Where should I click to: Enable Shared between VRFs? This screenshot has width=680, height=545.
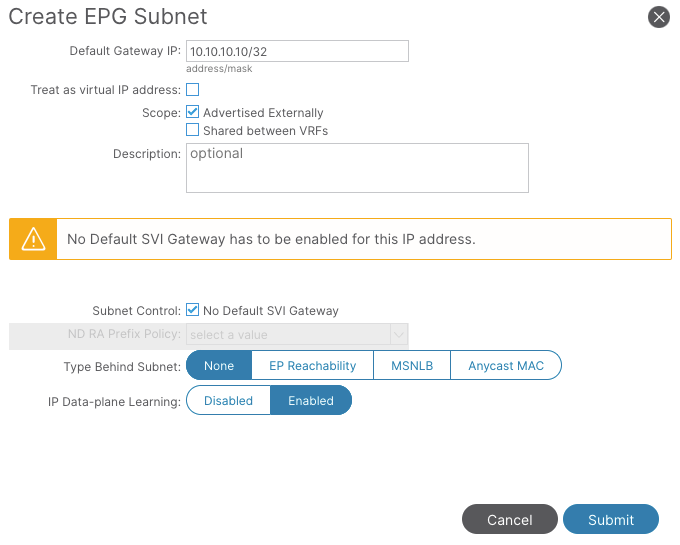click(193, 130)
